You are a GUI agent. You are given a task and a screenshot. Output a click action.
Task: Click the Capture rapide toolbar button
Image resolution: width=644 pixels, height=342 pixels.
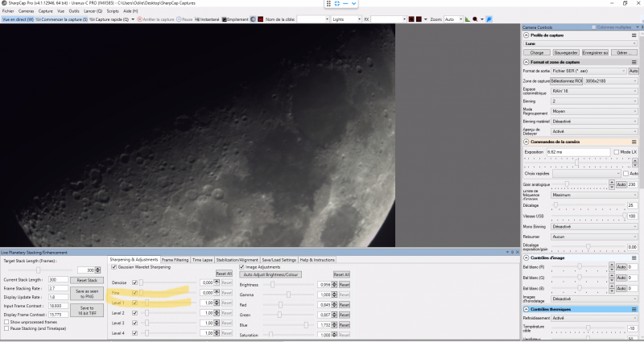click(x=109, y=19)
